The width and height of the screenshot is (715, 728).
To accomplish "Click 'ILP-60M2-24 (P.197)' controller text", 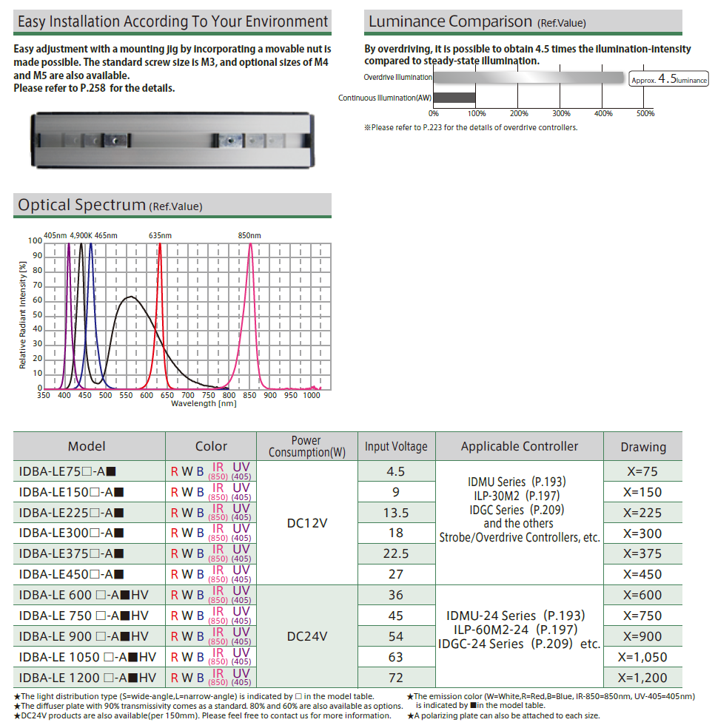I will 516,630.
